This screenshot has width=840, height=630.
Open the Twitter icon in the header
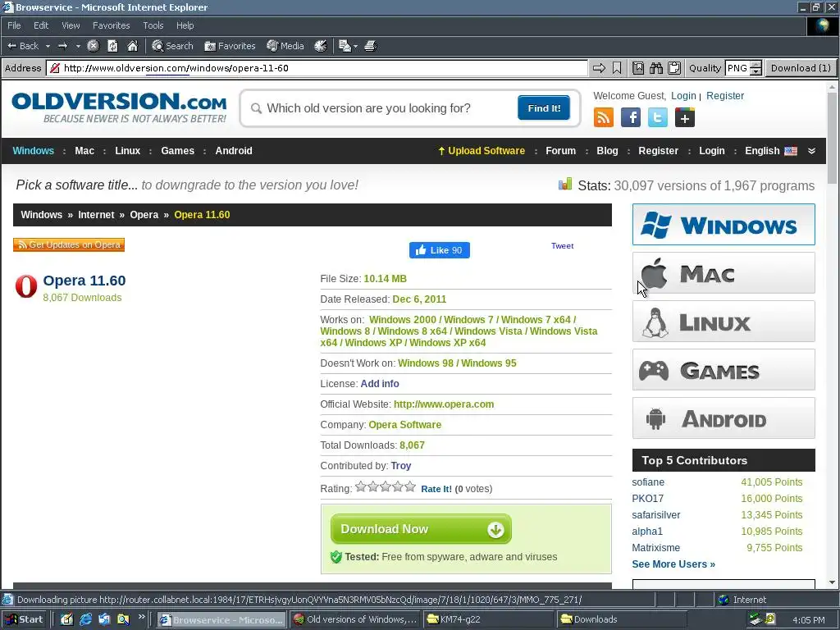657,117
